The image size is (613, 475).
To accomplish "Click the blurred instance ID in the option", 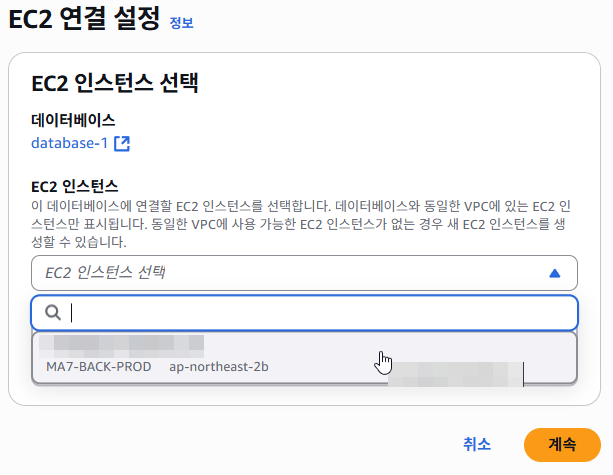I will (x=120, y=345).
